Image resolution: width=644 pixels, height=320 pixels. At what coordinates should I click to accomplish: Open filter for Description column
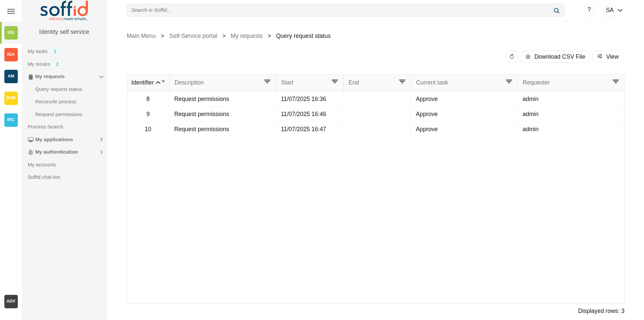[x=267, y=82]
